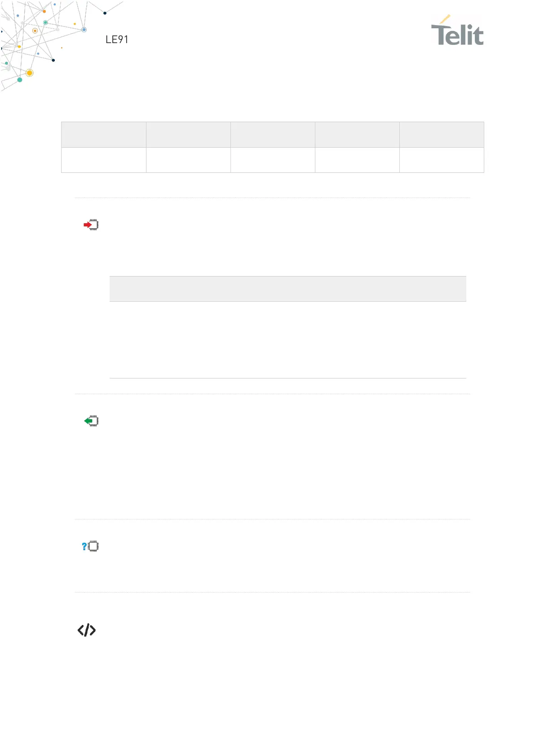The image size is (535, 756).
Task: Click the Telit logo
Action: coord(457,31)
